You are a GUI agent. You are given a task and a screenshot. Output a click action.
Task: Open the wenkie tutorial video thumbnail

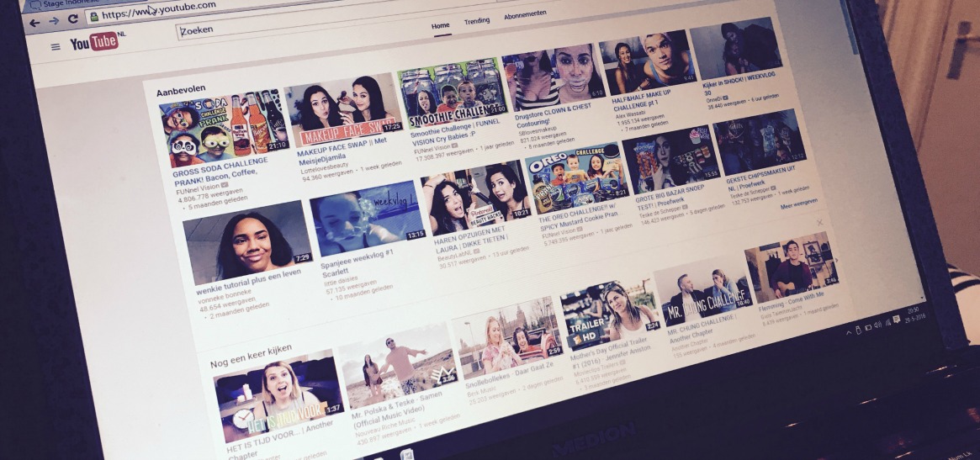(246, 242)
